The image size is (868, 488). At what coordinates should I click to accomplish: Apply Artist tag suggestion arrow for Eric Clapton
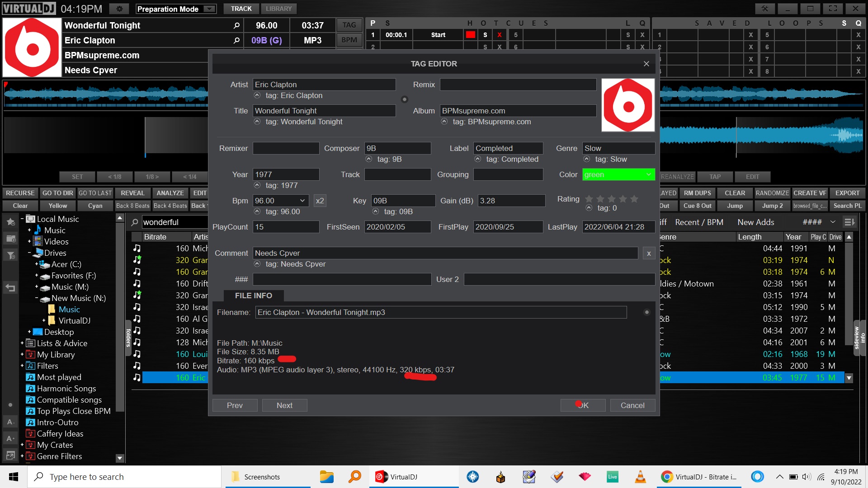click(x=257, y=95)
